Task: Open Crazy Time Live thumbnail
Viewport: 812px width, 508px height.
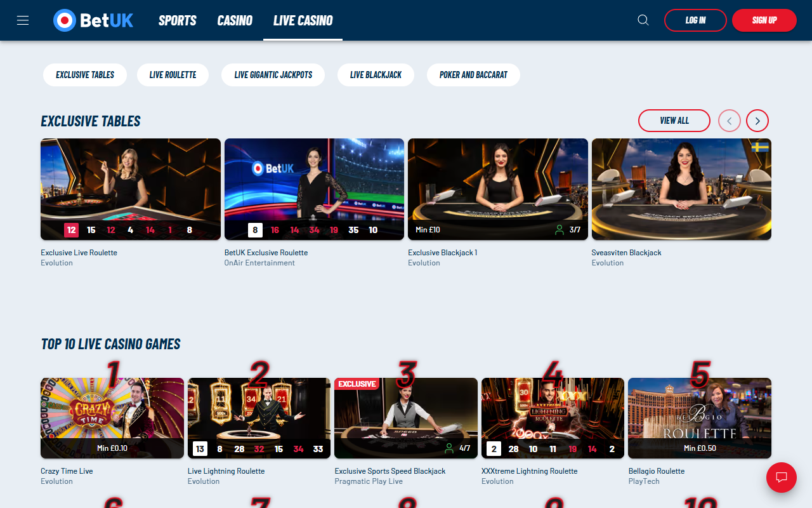Action: click(112, 418)
